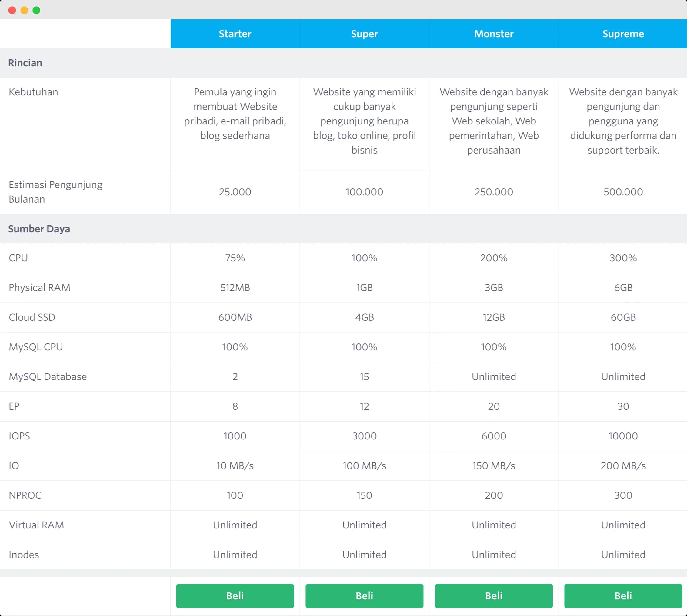Buy the Supreme plan
687x616 pixels.
point(623,596)
